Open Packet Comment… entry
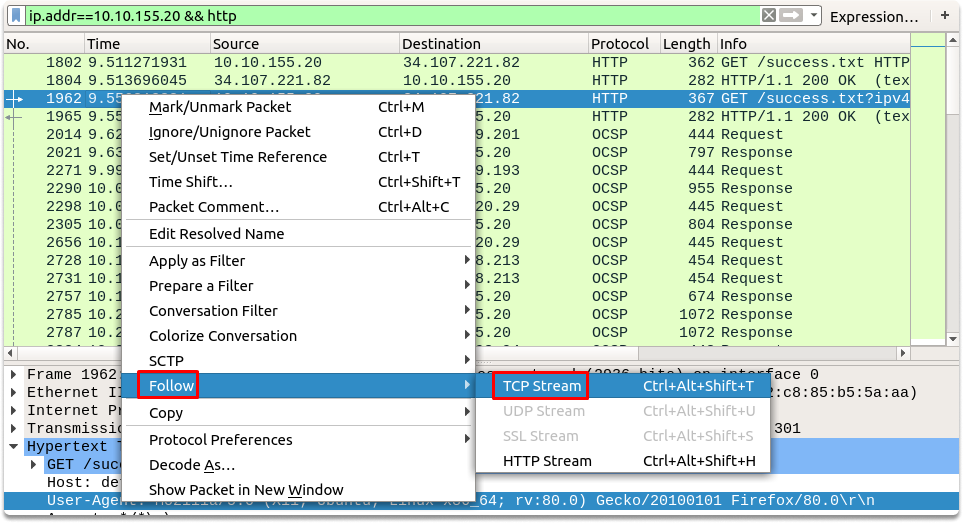 [x=298, y=207]
